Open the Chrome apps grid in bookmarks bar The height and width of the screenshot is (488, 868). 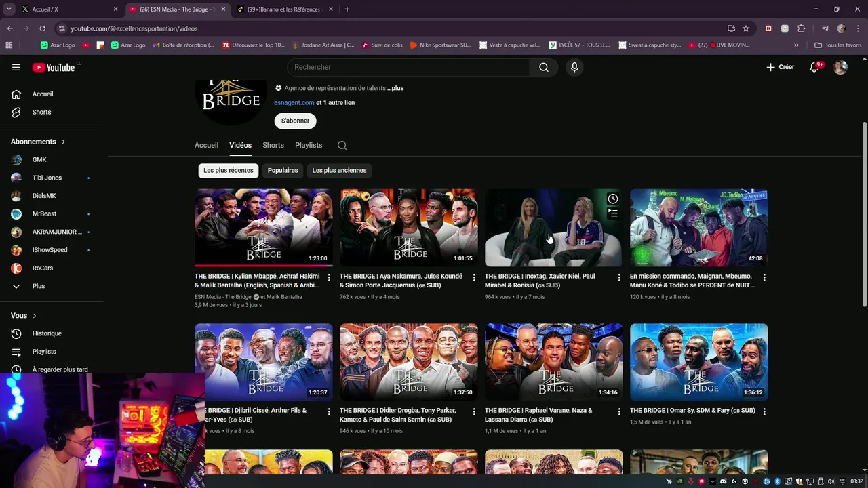coord(9,45)
